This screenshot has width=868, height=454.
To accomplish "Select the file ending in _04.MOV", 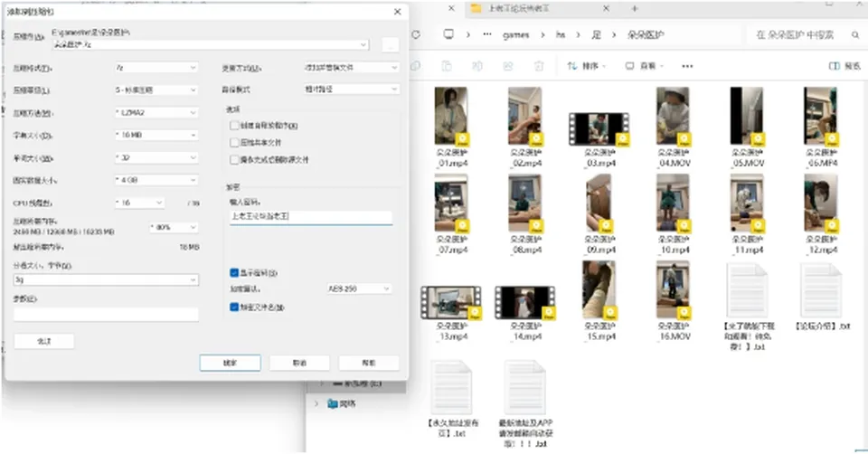I will coord(673,128).
